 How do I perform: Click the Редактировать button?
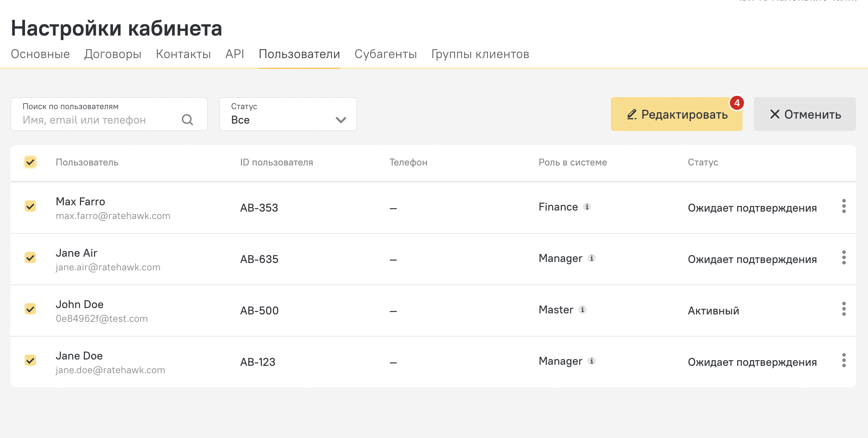click(676, 114)
